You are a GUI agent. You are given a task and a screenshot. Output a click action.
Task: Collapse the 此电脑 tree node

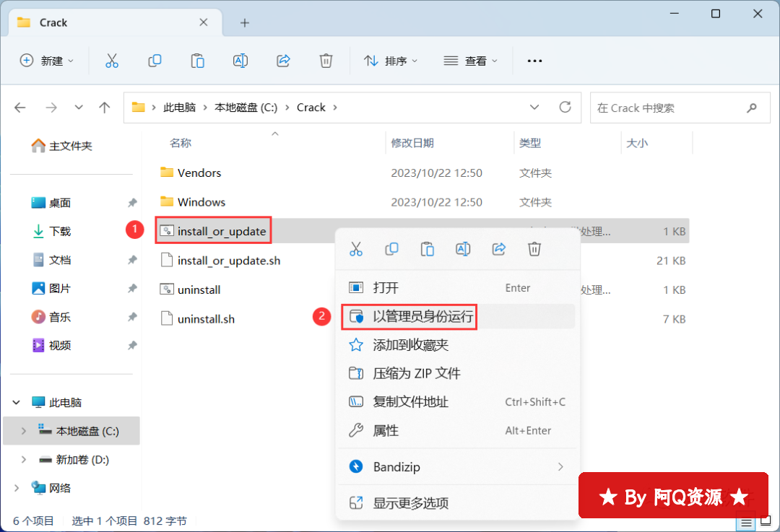(x=15, y=403)
